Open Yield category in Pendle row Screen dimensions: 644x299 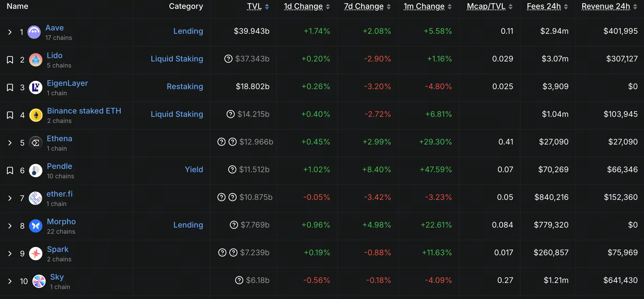pyautogui.click(x=194, y=169)
